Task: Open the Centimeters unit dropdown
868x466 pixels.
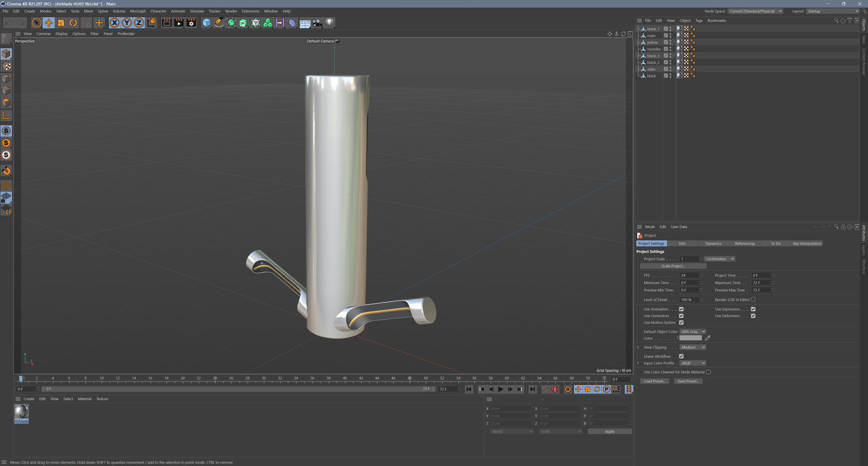Action: point(720,259)
